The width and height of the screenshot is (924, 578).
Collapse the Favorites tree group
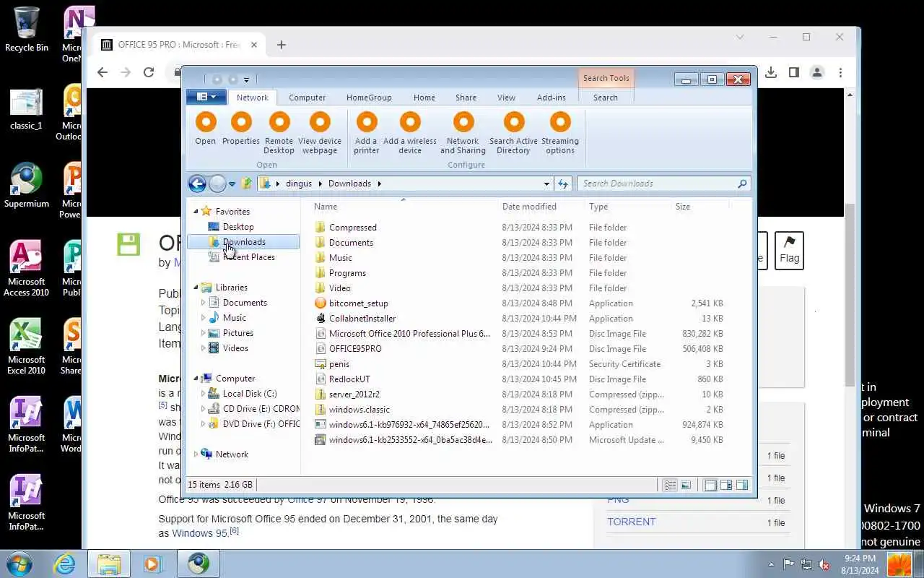[x=196, y=212]
